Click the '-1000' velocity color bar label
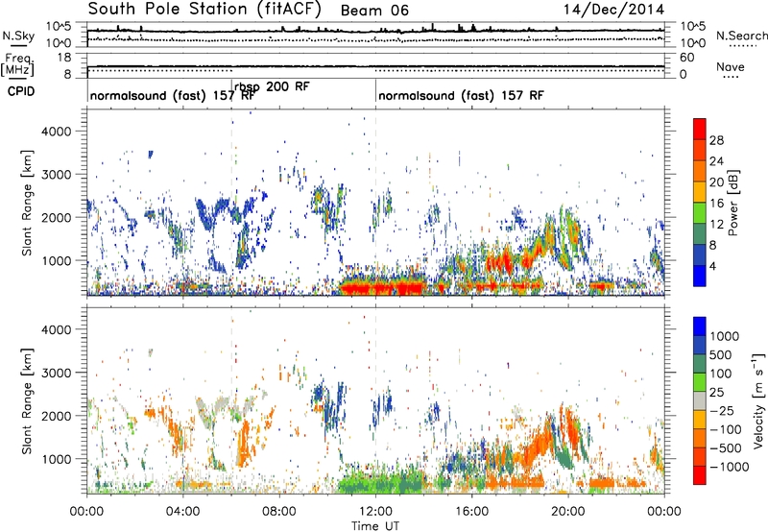Screen dimensions: 768x532 pyautogui.click(x=730, y=467)
